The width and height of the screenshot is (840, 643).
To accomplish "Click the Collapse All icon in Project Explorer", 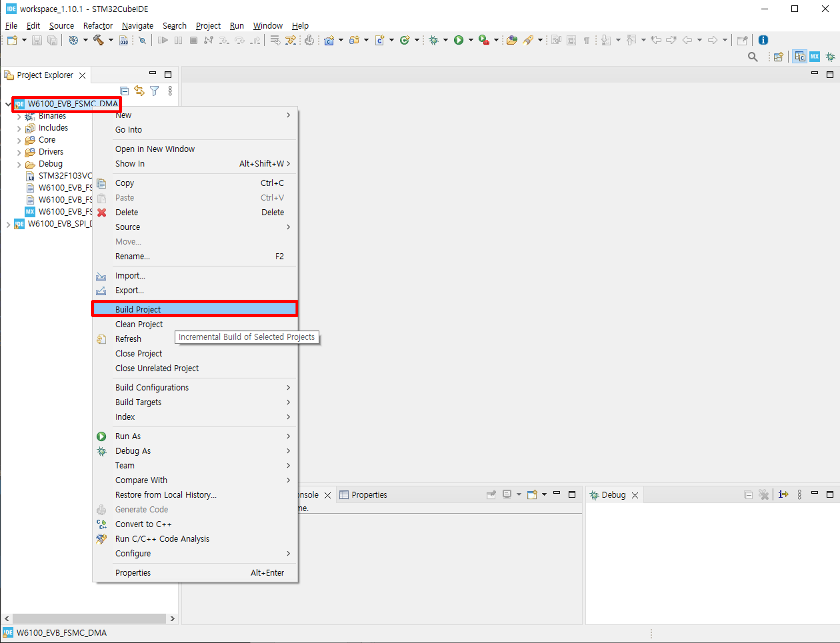I will [x=124, y=91].
